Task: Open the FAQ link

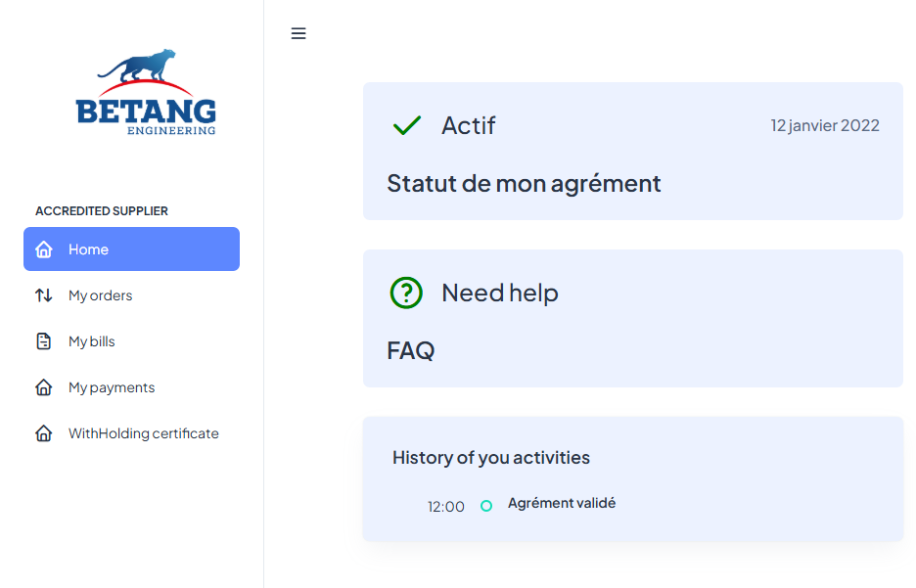Action: [411, 350]
